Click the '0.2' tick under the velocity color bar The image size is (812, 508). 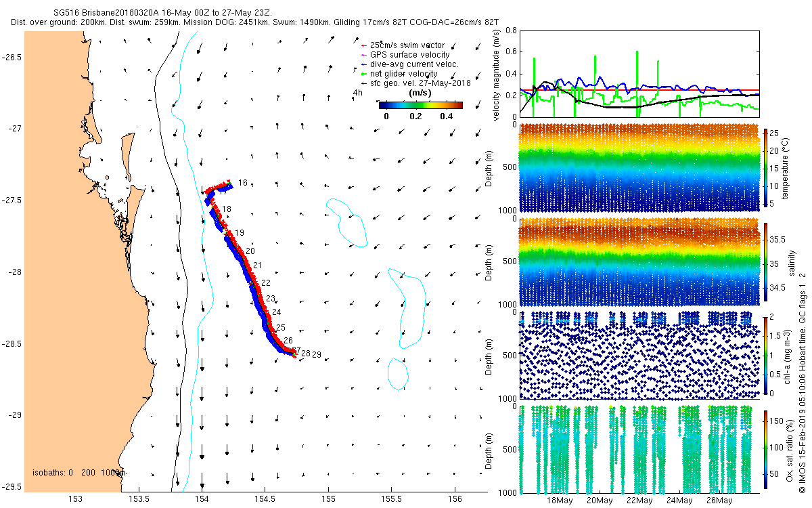[x=415, y=116]
